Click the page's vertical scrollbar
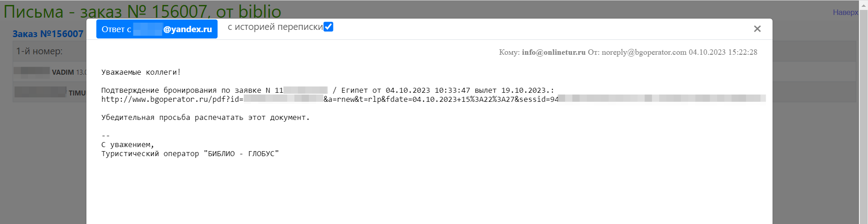The width and height of the screenshot is (868, 224). [863, 112]
